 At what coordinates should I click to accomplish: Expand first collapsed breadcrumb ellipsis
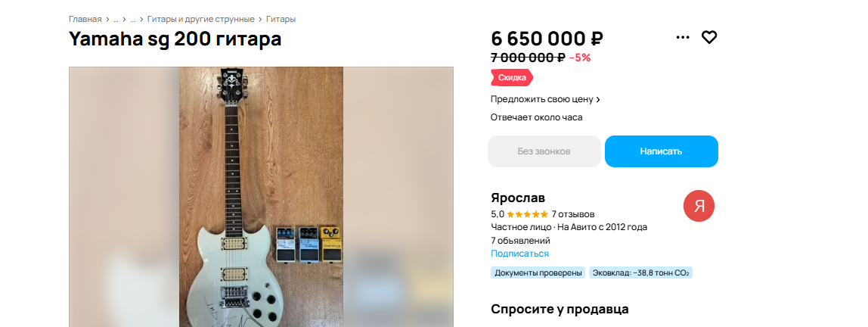[x=116, y=19]
